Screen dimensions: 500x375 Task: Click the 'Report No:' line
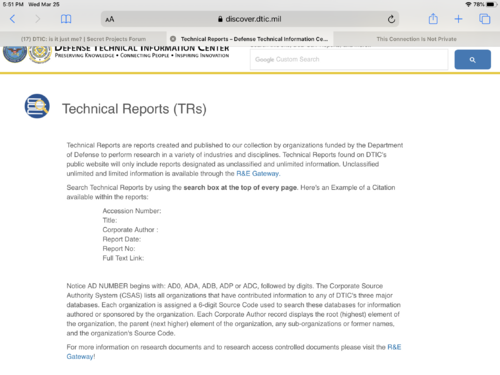tap(119, 249)
